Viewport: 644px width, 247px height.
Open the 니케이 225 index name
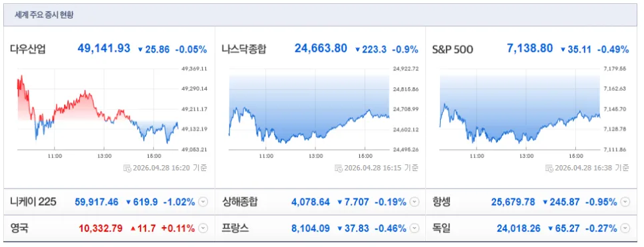click(x=33, y=202)
